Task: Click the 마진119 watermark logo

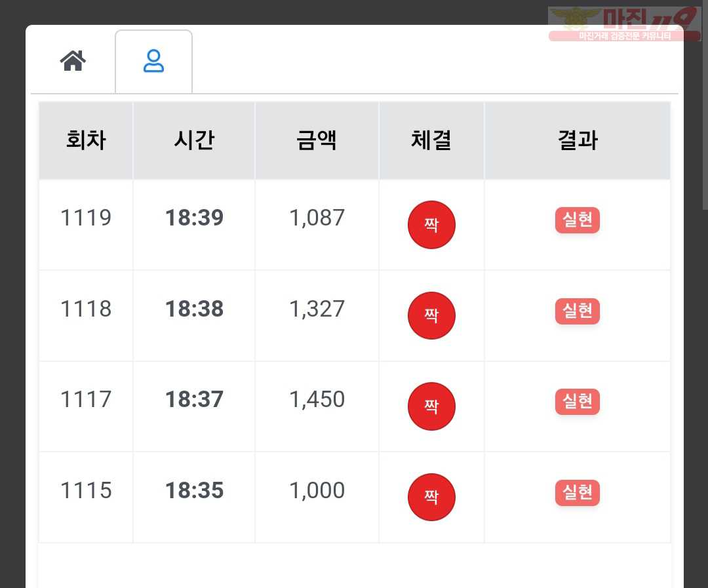Action: pos(625,24)
